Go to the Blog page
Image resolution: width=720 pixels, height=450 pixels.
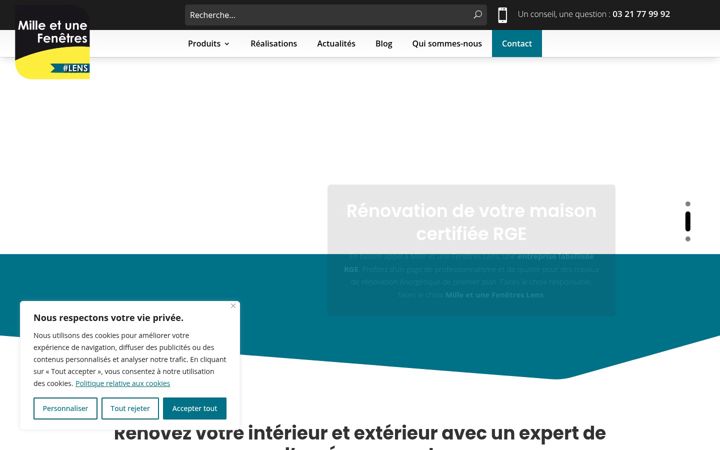point(383,44)
